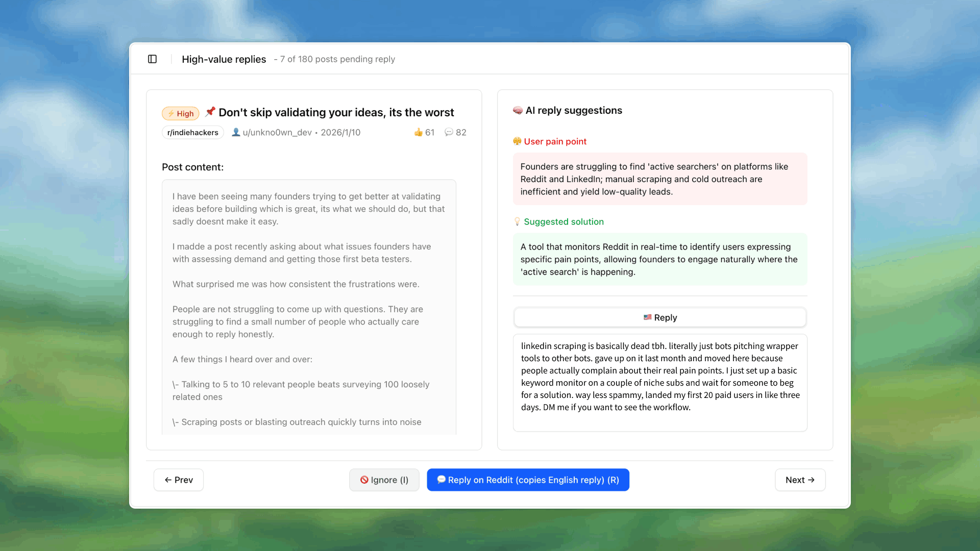The height and width of the screenshot is (551, 980).
Task: Toggle the sidebar panel icon
Action: 152,59
